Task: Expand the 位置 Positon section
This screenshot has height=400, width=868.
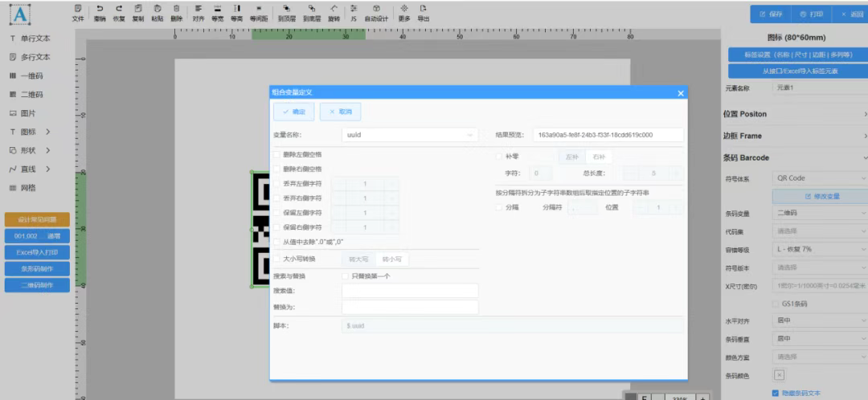Action: (x=796, y=114)
